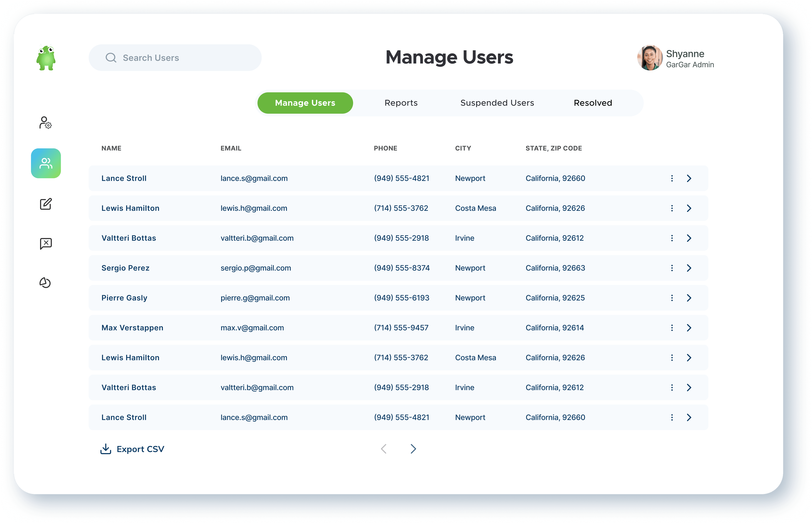Click the Export CSV link
This screenshot has height=523, width=812.
point(140,449)
